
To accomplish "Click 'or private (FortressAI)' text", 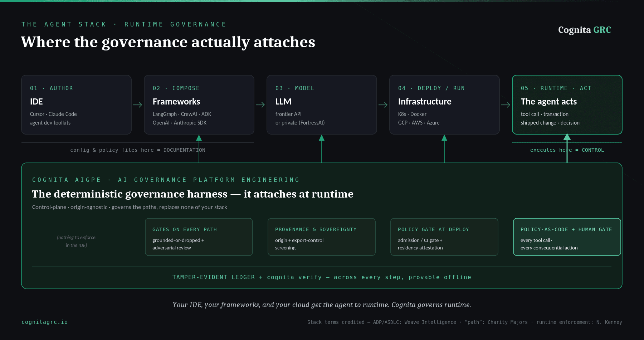I will coord(300,123).
